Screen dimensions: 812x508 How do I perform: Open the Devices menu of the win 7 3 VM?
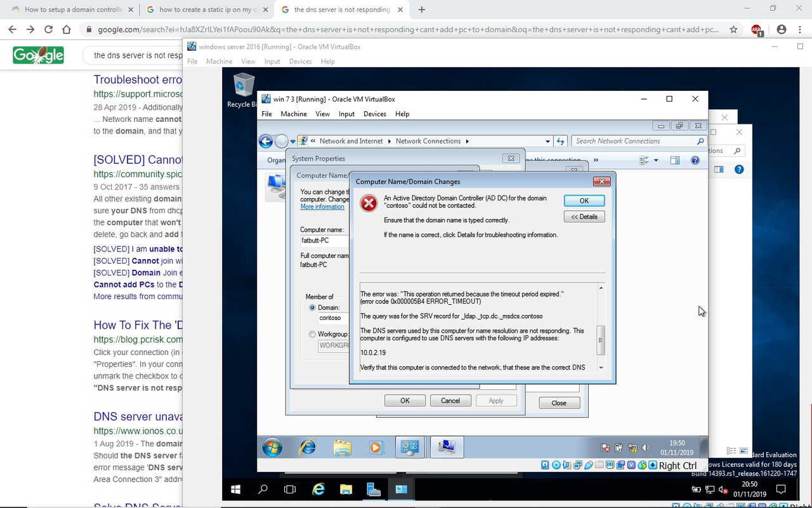coord(374,114)
